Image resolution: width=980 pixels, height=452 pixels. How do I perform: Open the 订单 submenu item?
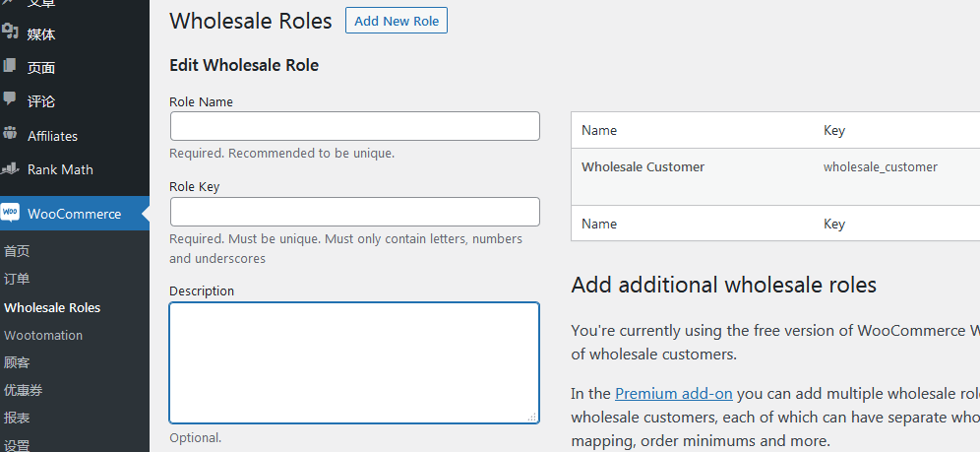tap(17, 279)
